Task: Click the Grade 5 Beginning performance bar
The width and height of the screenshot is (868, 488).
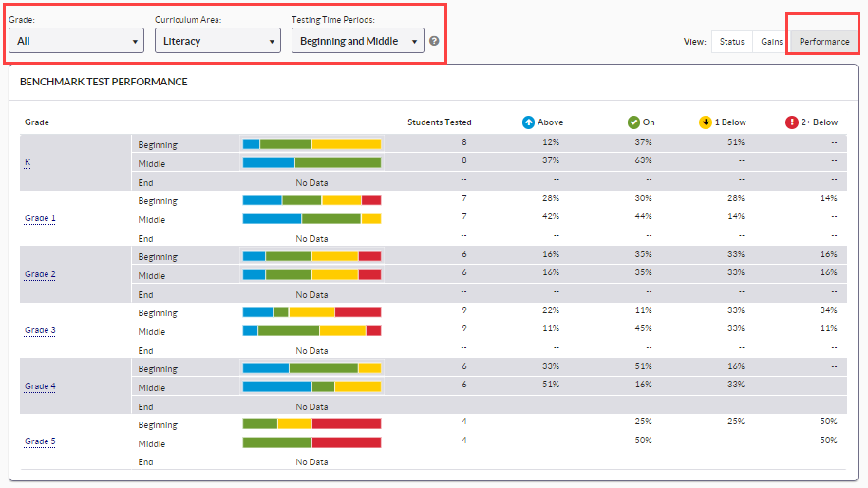Action: [x=311, y=423]
